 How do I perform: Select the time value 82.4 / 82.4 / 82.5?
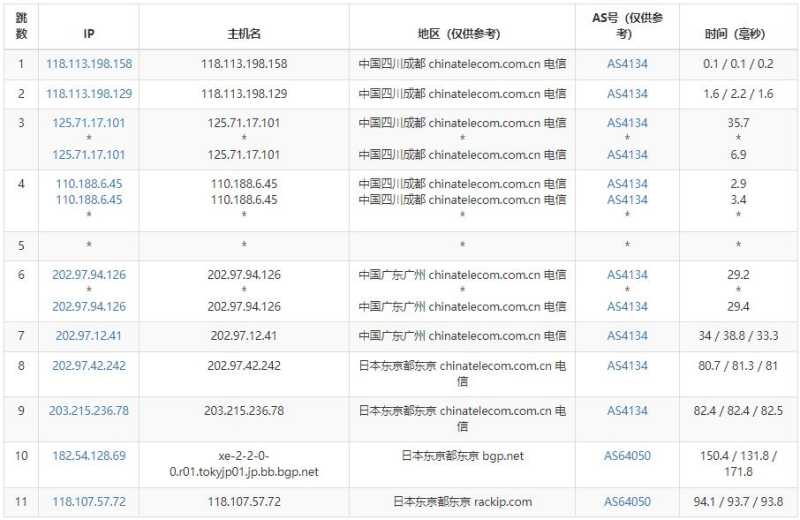click(738, 411)
